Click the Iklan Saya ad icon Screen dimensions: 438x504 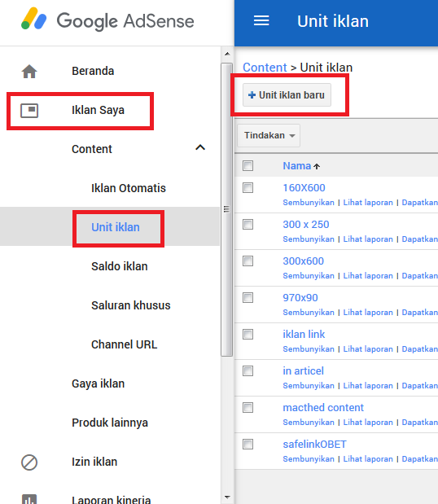(29, 110)
